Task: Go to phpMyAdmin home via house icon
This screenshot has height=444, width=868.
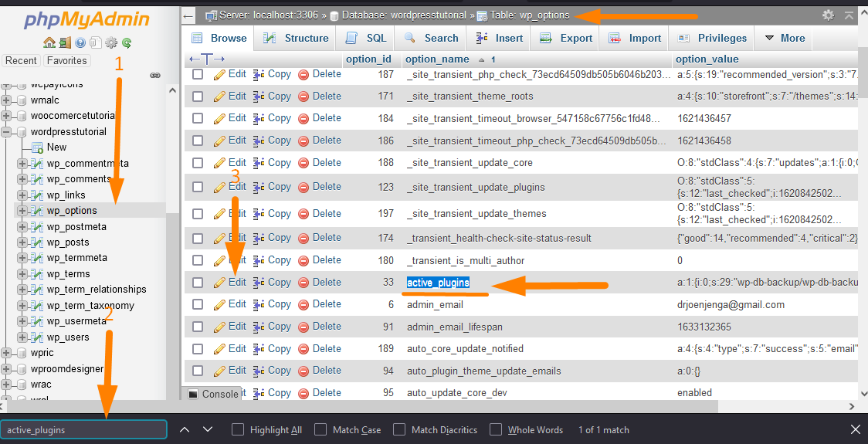Action: click(x=49, y=42)
